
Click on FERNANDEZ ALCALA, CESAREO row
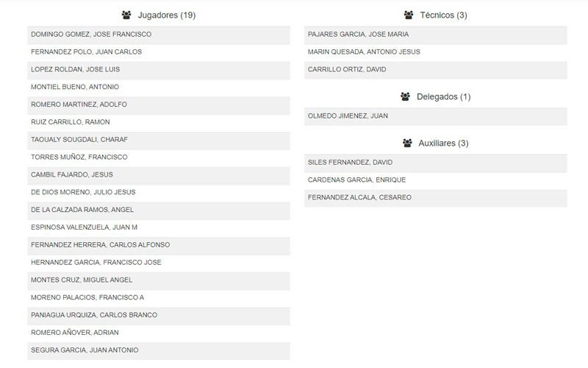(x=436, y=198)
